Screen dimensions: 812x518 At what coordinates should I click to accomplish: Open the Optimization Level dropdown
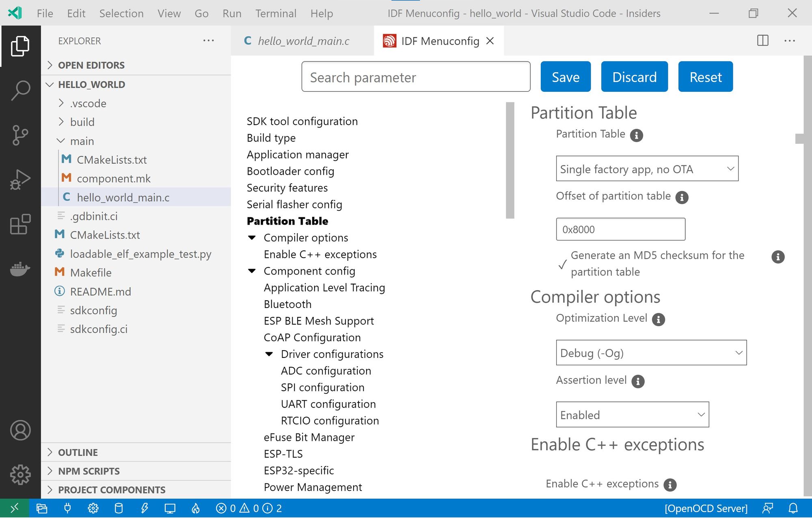(651, 353)
